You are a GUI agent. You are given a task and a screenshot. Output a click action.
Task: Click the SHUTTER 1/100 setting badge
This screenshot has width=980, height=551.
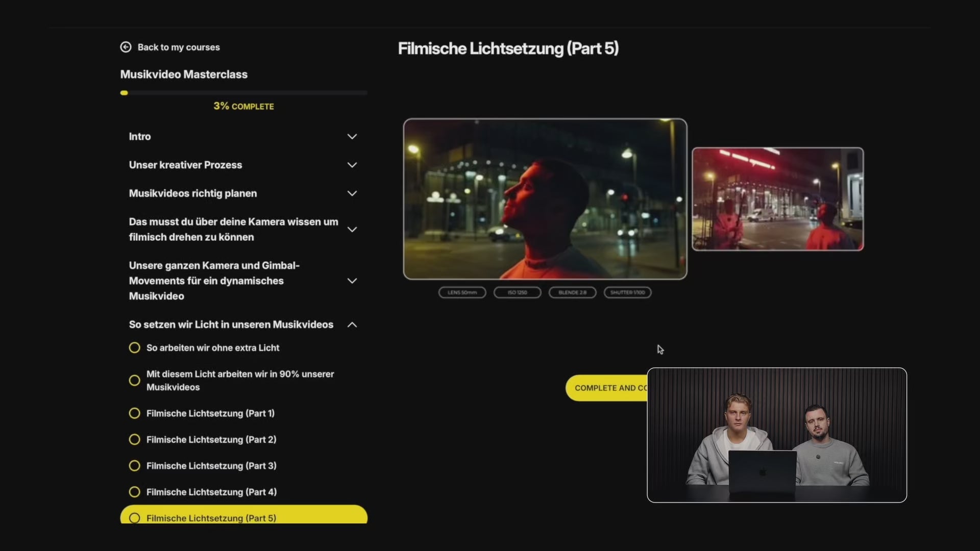point(627,292)
